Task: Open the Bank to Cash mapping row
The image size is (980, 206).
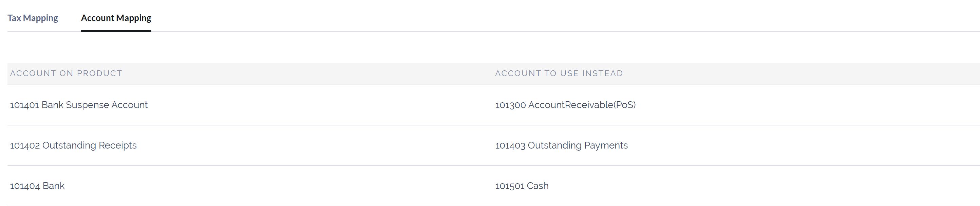Action: [x=266, y=186]
